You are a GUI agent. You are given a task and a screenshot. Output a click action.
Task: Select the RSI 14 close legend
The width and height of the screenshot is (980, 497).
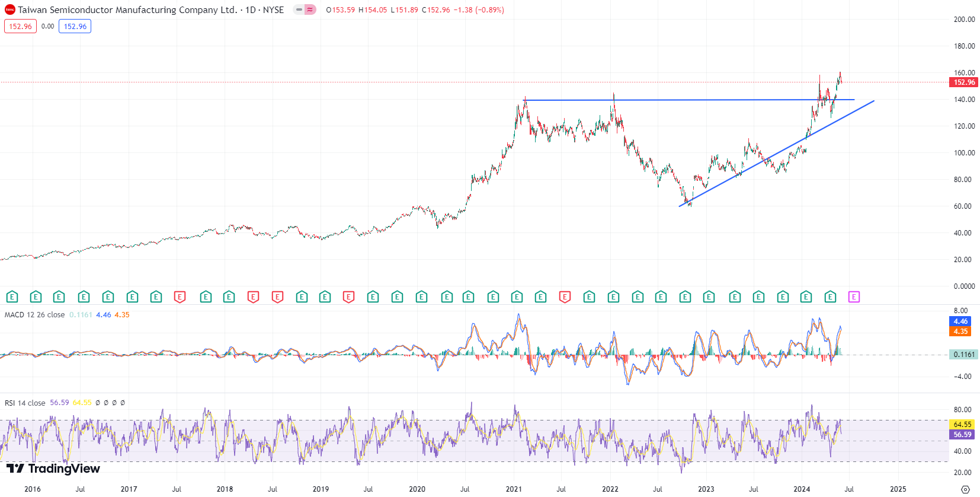coord(25,403)
